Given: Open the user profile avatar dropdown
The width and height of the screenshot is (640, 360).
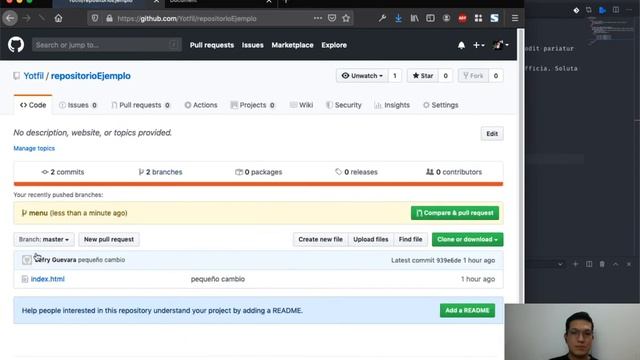Looking at the screenshot, I should [500, 45].
